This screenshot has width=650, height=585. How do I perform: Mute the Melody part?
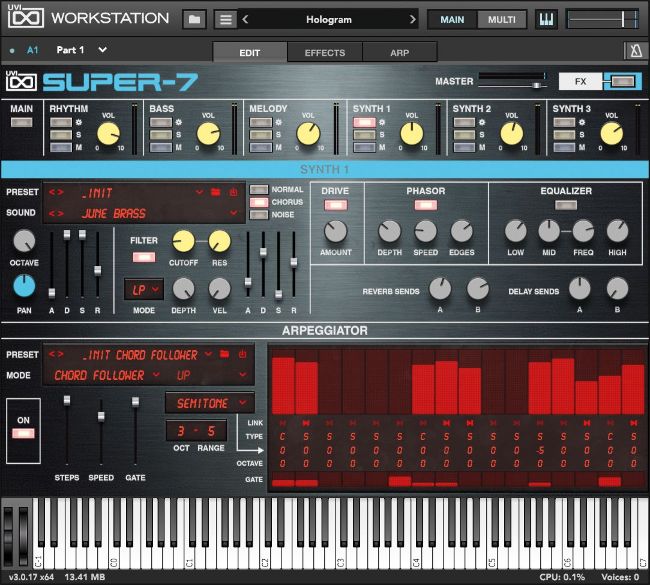pos(261,147)
